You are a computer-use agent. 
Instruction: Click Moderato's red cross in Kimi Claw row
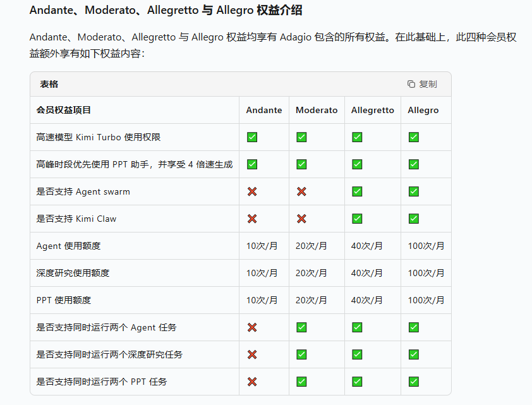[301, 219]
